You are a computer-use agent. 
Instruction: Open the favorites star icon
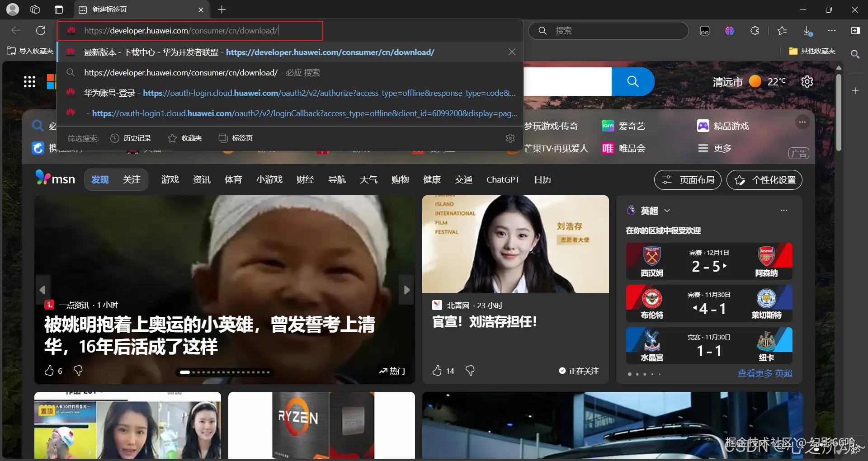(782, 31)
